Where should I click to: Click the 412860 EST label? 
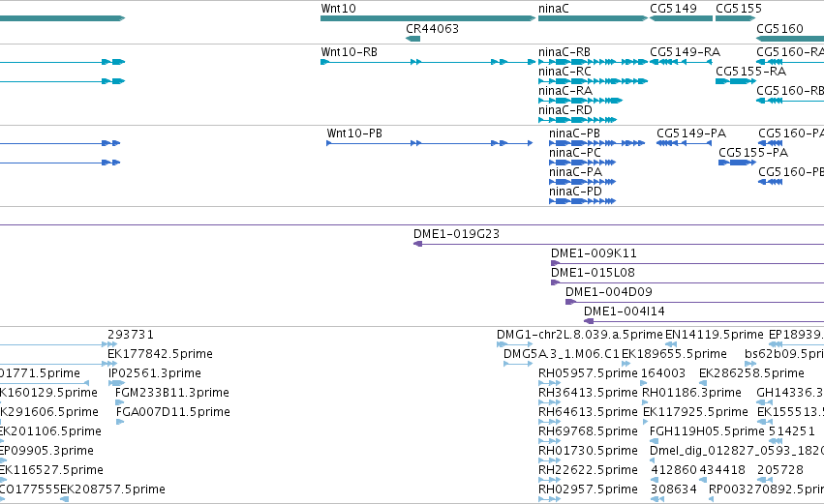click(x=674, y=470)
